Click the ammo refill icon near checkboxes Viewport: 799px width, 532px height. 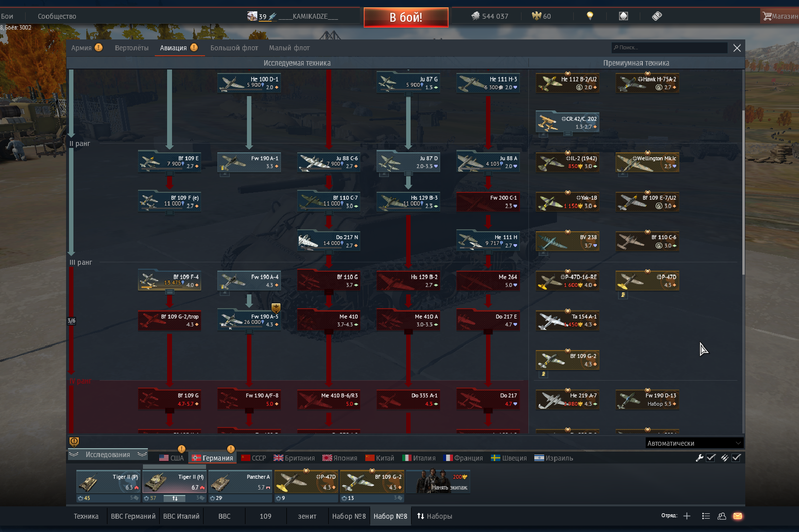[725, 458]
